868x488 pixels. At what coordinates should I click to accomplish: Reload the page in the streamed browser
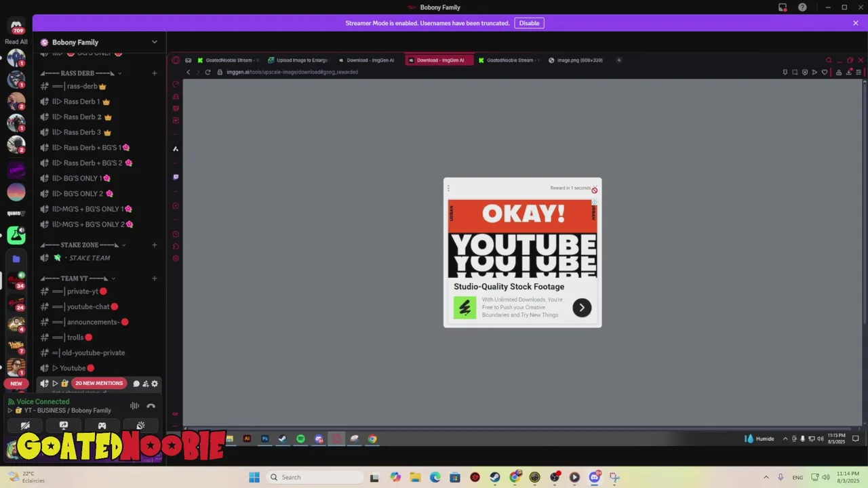coord(208,72)
